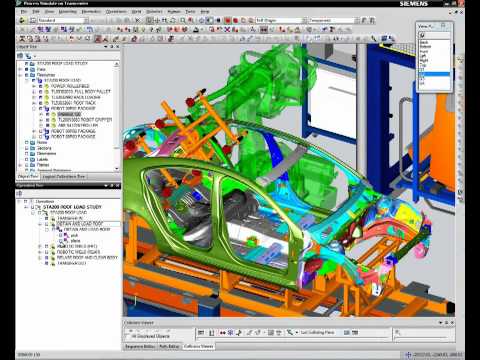The width and height of the screenshot is (480, 360).
Task: Click the wrench icon in third toolbar row
Action: pos(374,39)
